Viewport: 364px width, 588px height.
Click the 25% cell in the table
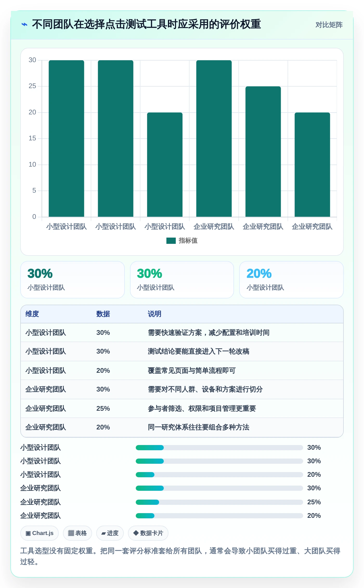(x=103, y=408)
